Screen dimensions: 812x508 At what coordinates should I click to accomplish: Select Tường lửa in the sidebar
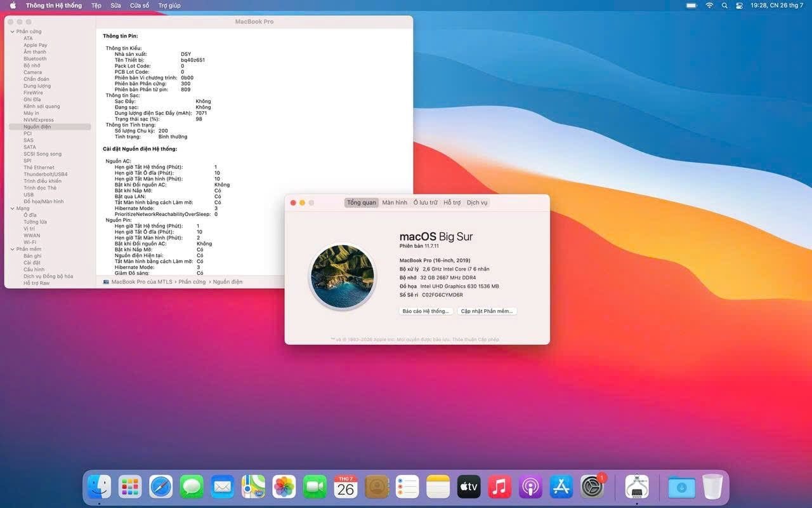[35, 222]
